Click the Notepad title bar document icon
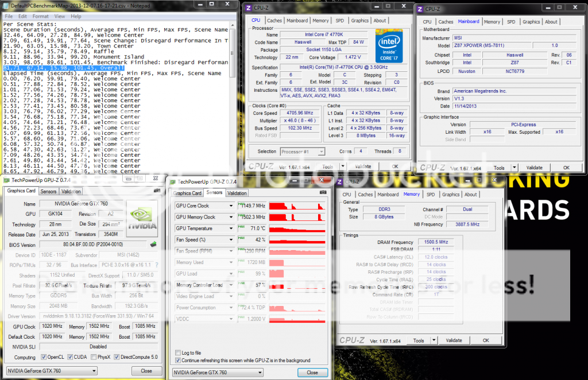588x380 pixels. [x=6, y=5]
